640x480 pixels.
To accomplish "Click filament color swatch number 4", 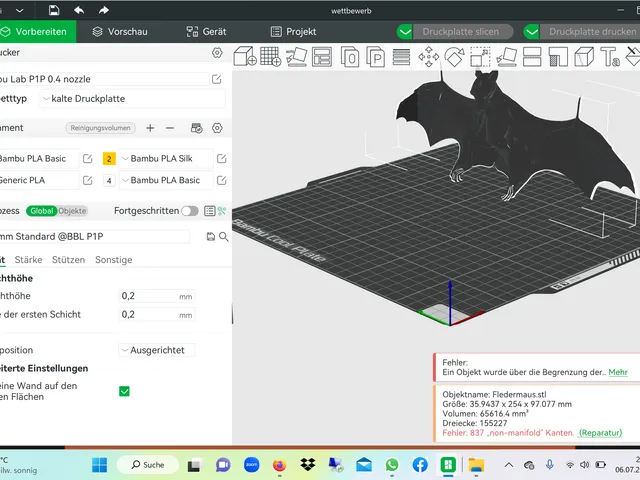I will pos(109,180).
